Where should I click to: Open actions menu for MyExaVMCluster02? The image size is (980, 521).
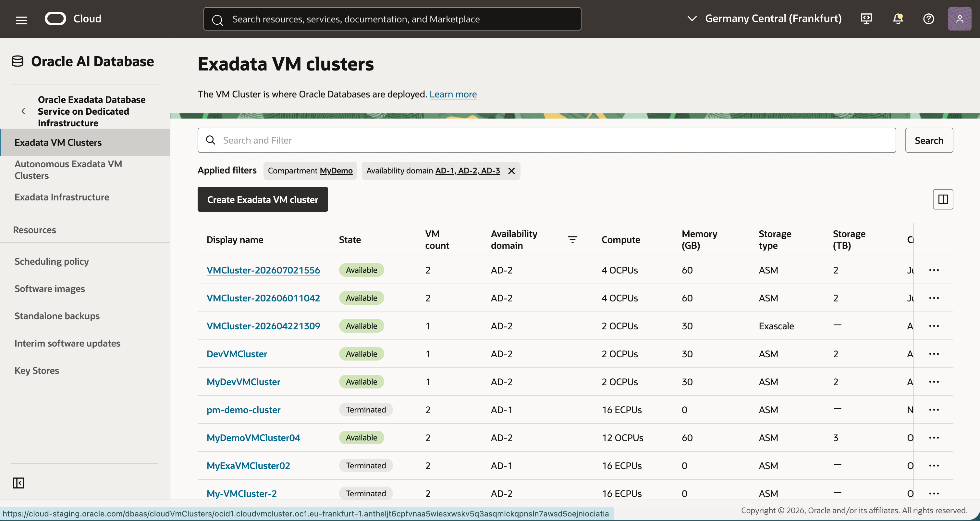click(934, 465)
